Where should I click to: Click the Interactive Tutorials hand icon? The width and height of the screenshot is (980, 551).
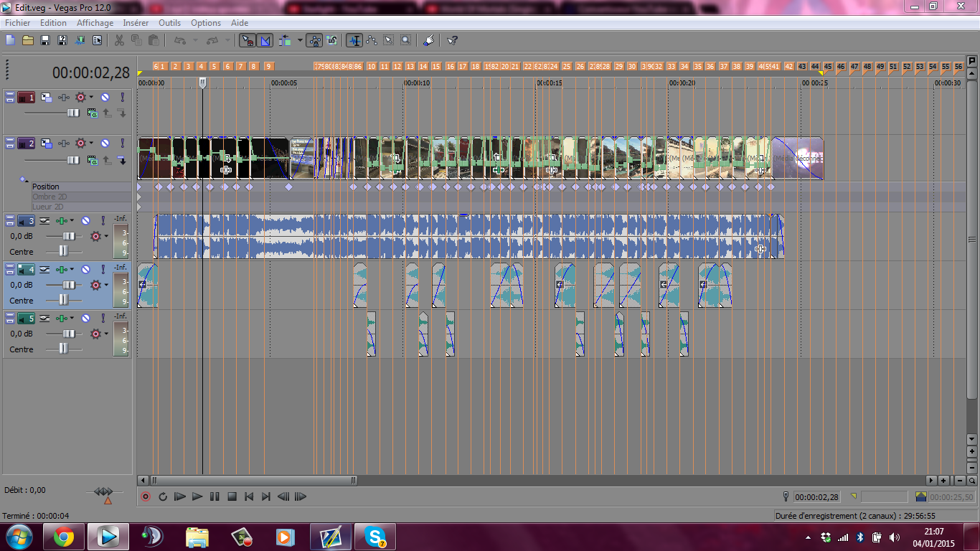(x=428, y=40)
